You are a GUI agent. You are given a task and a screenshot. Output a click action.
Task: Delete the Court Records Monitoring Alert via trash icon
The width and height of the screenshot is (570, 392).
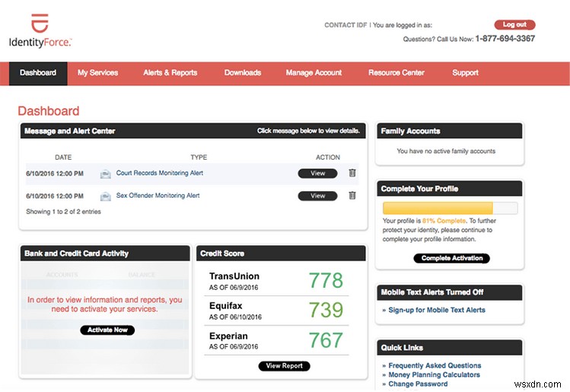(352, 173)
